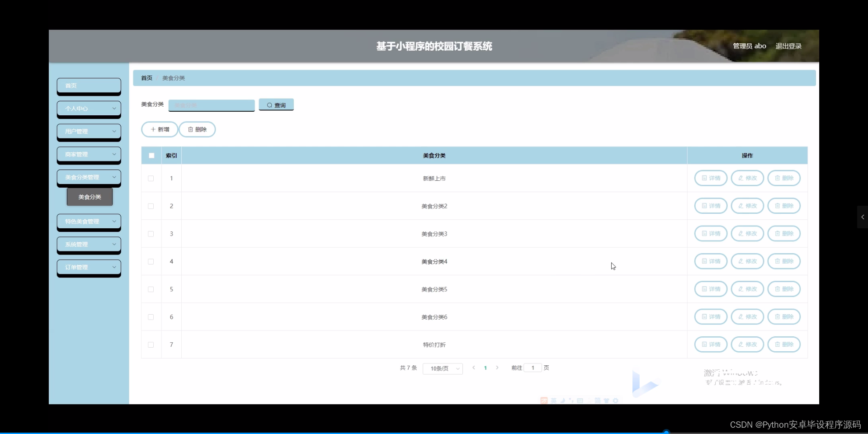The height and width of the screenshot is (434, 868).
Task: Expand the 系统管理 sidebar menu
Action: click(89, 245)
